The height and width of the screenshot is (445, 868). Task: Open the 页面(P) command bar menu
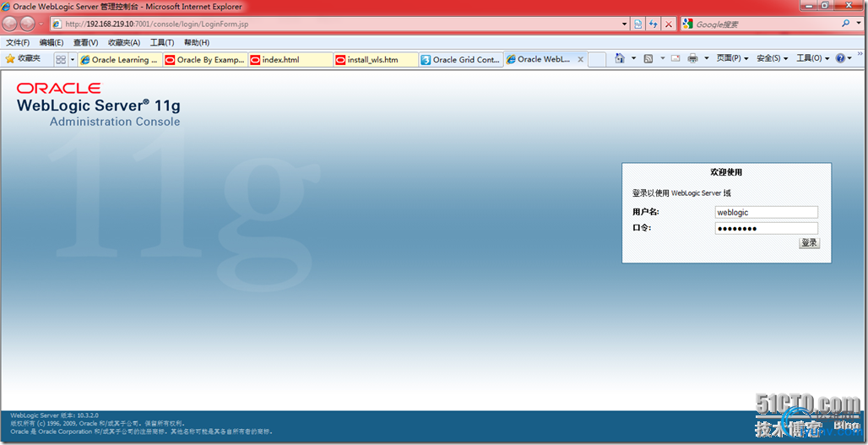[732, 58]
